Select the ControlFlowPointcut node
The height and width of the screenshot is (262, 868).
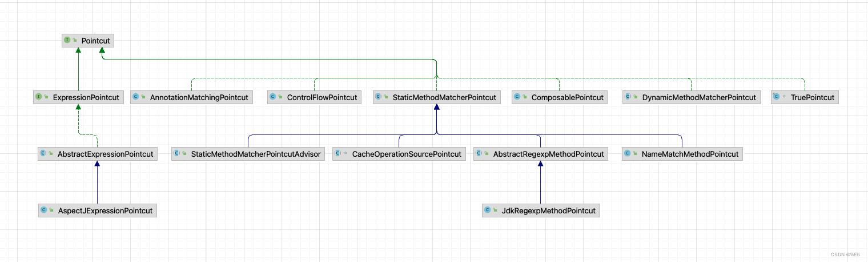coord(314,97)
